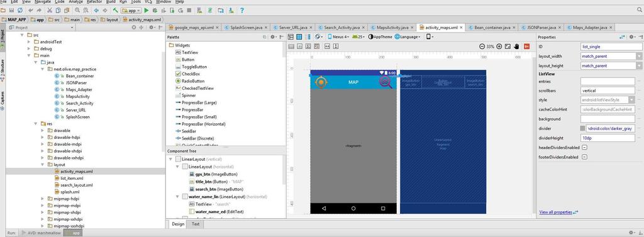Click the Cut scissors icon
The width and height of the screenshot is (644, 237).
(x=50, y=10)
